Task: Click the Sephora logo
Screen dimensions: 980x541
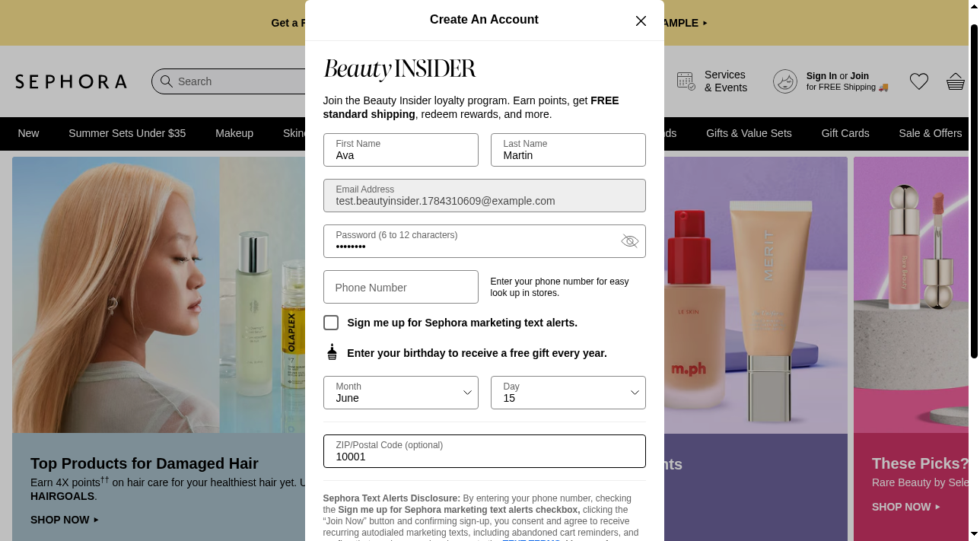Action: click(72, 81)
